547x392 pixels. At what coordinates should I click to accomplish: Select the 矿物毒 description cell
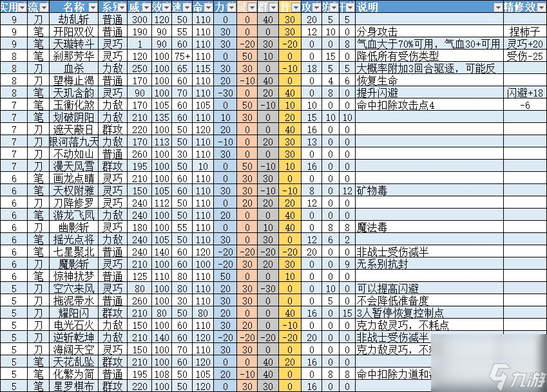[429, 191]
